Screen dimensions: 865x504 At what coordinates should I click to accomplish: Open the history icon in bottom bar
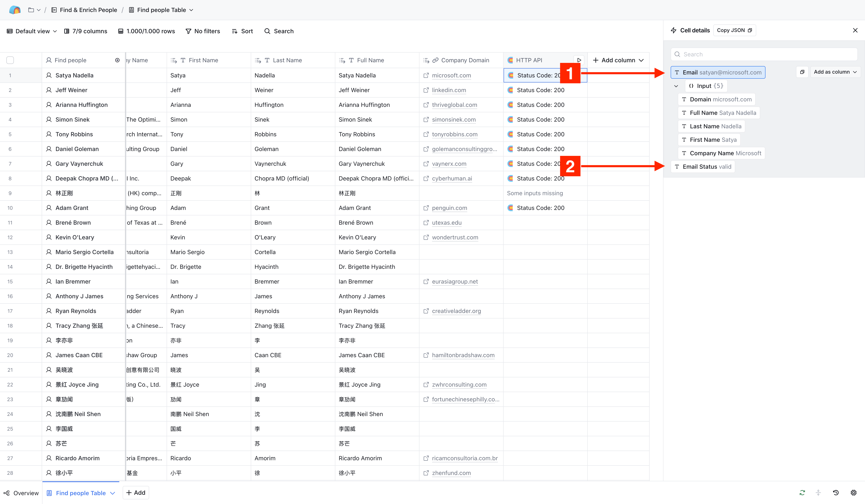[x=836, y=493]
